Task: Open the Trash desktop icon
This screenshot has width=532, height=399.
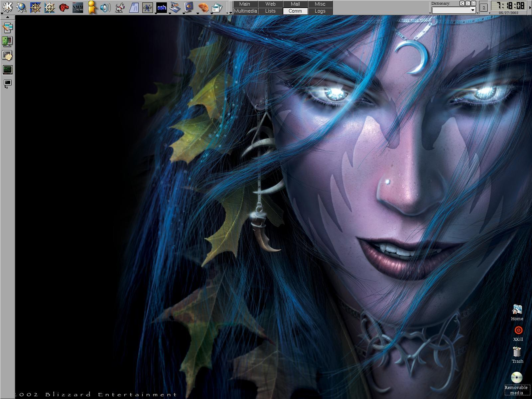Action: pyautogui.click(x=517, y=354)
